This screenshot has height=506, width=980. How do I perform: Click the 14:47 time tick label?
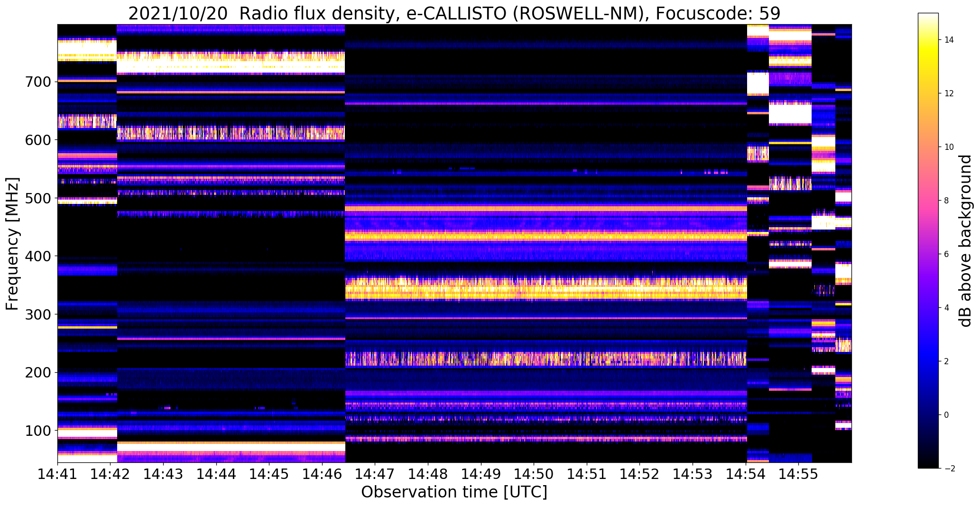375,474
